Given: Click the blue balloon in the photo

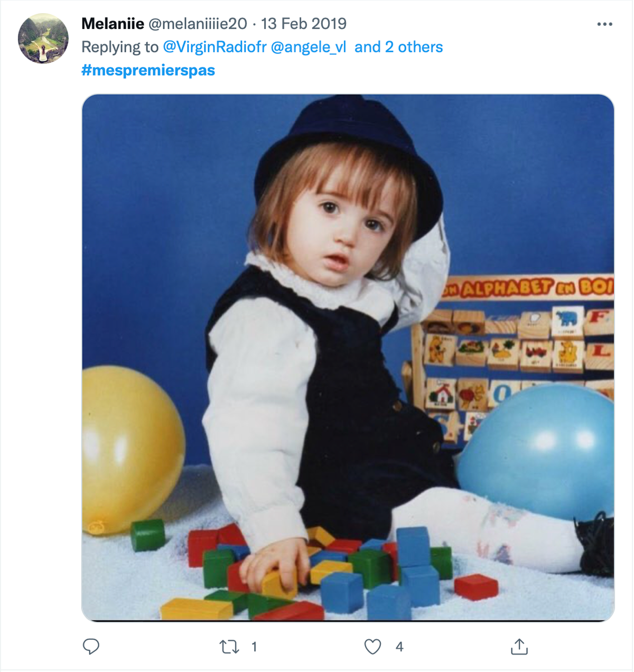Looking at the screenshot, I should 536,452.
